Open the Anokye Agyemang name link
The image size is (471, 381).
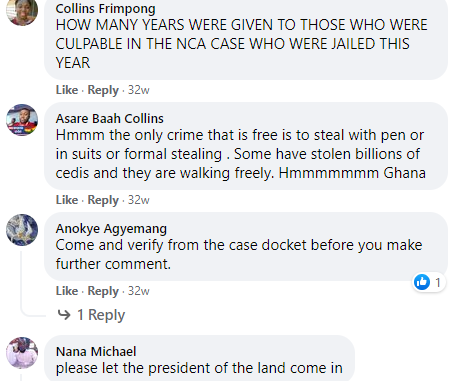point(111,229)
